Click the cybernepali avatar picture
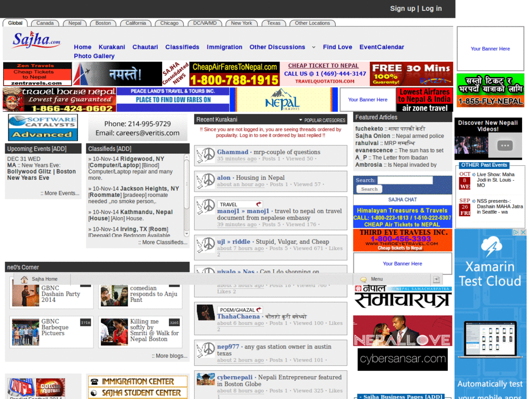532x399 pixels. coord(206,379)
